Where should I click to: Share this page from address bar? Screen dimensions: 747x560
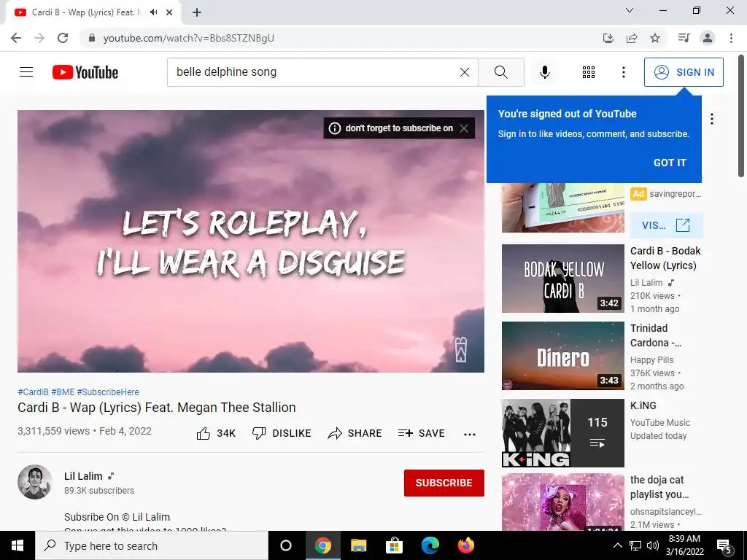[x=632, y=38]
